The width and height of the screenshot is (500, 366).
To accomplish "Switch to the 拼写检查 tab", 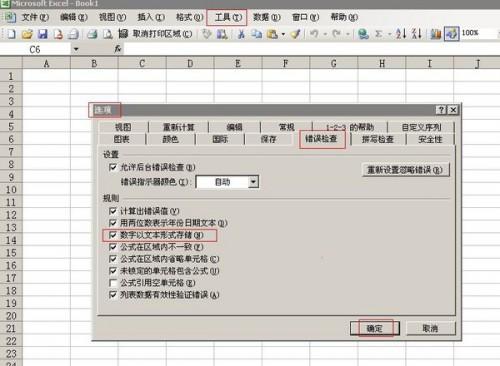I will [x=378, y=139].
